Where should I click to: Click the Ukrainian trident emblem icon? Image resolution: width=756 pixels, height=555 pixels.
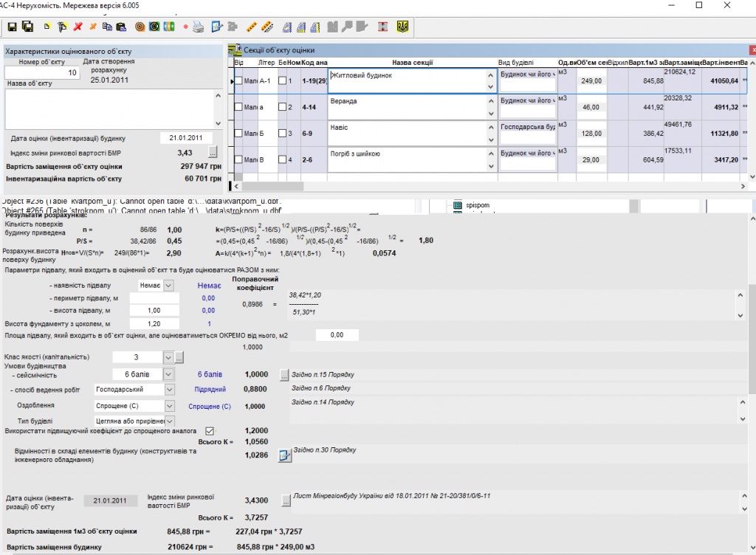tap(402, 27)
